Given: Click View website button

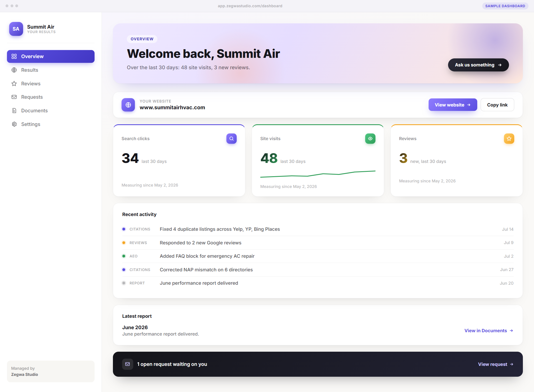Looking at the screenshot, I should 453,105.
